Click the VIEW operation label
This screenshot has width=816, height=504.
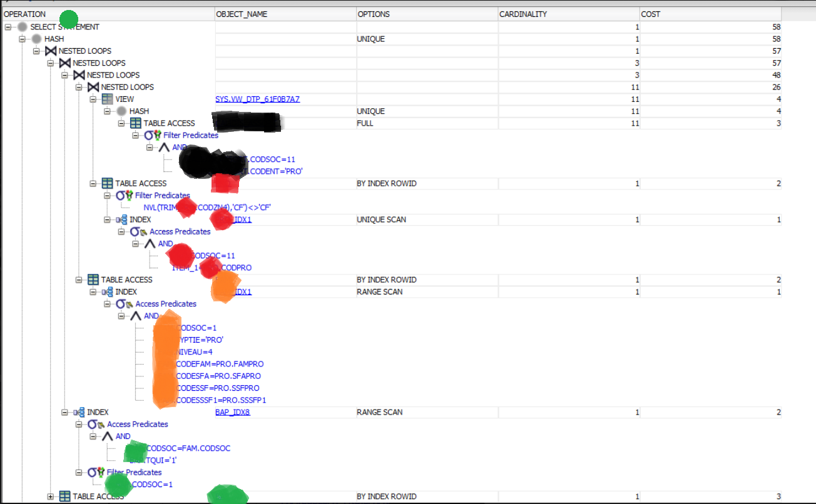pyautogui.click(x=125, y=99)
